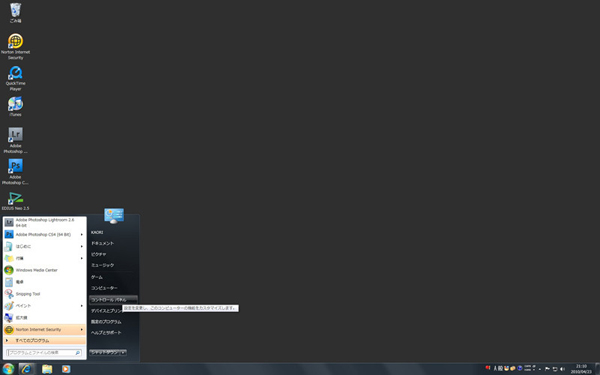
Task: Expand the Norton Internet Security submenu arrow
Action: pos(82,329)
